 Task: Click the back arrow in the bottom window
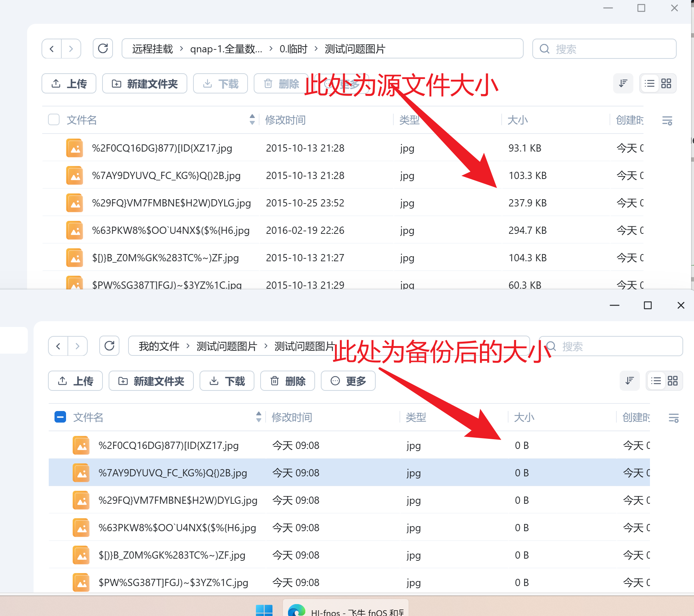pyautogui.click(x=58, y=346)
